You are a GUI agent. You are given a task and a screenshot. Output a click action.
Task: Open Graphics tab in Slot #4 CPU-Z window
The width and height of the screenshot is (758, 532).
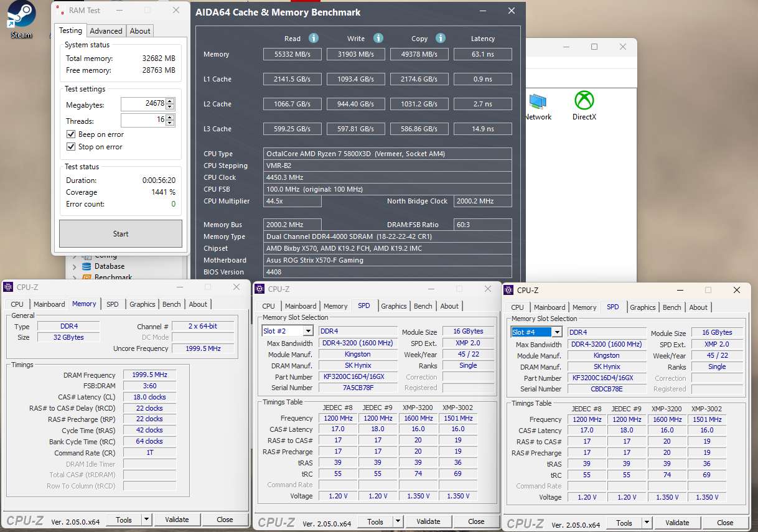click(642, 307)
